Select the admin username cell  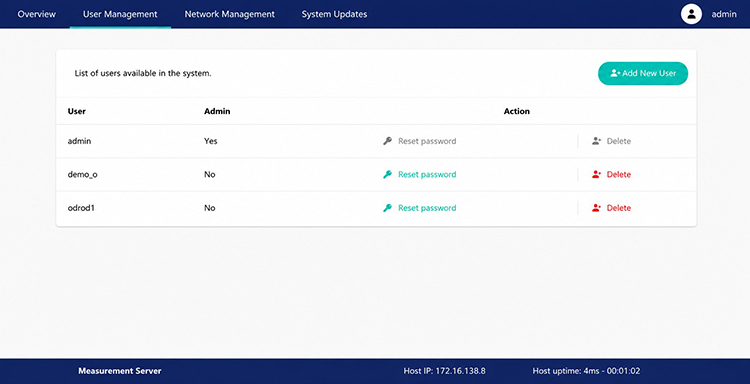(x=79, y=141)
